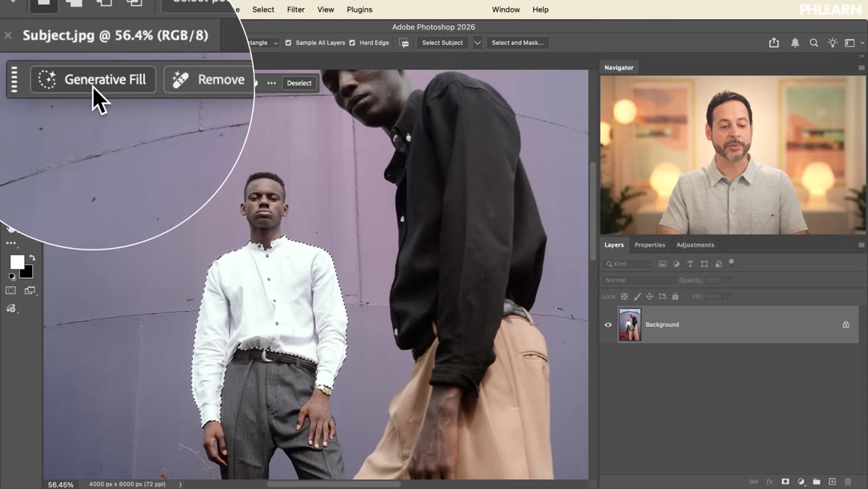Toggle the shape layers filter
The image size is (868, 489).
point(705,264)
